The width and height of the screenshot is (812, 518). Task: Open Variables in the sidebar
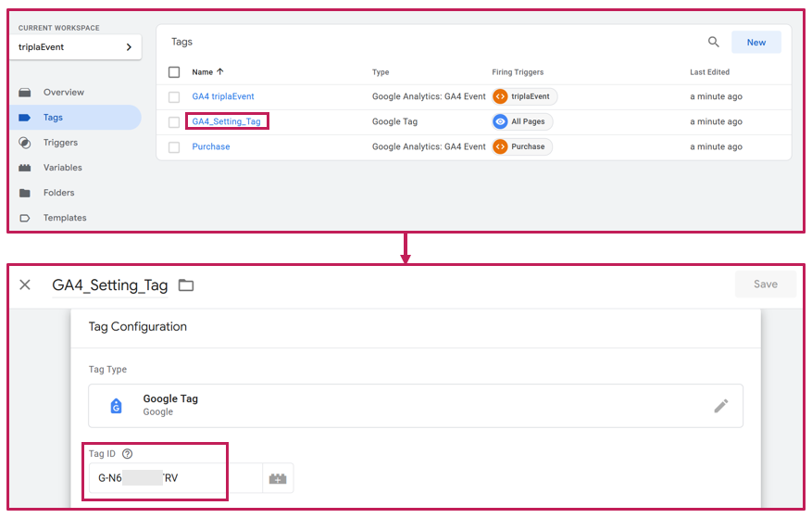[62, 168]
